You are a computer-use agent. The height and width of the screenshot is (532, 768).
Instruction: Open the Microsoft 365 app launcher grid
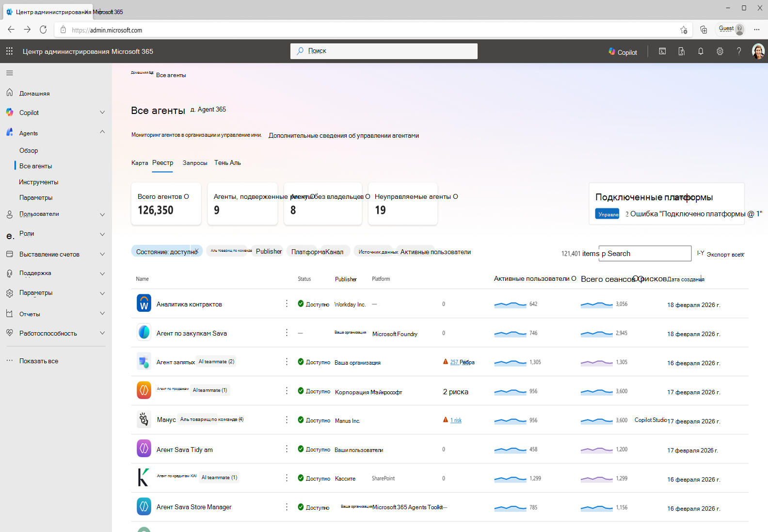pyautogui.click(x=9, y=51)
